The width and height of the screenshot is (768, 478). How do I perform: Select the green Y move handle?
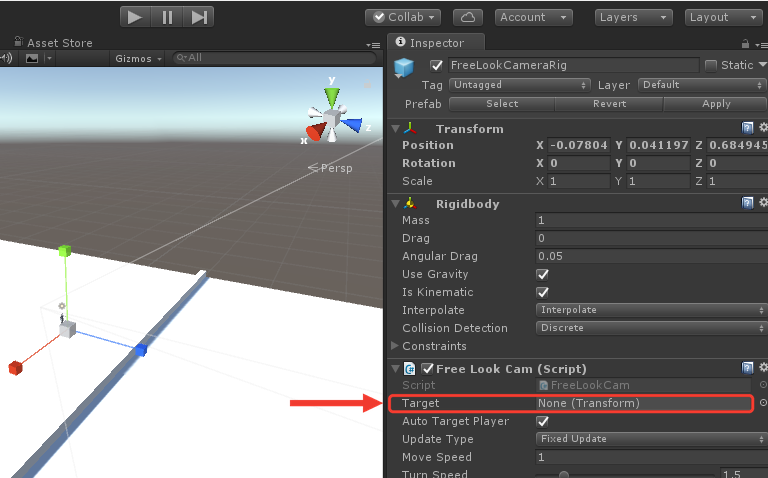tap(65, 251)
